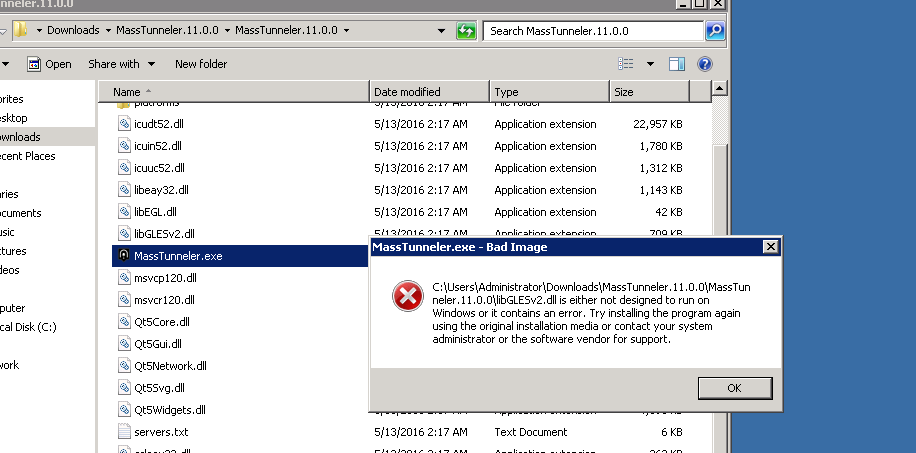Viewport: 916px width, 453px height.
Task: Open the Share with menu
Action: 122,64
